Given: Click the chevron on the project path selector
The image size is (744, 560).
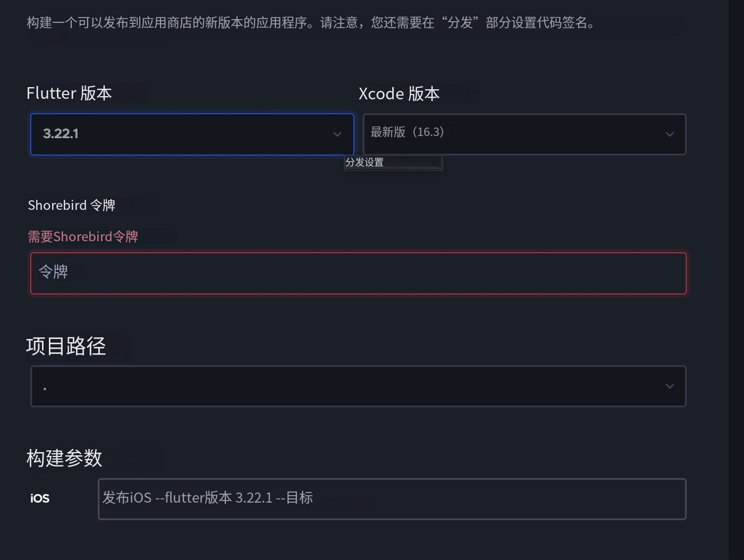Looking at the screenshot, I should pos(669,386).
